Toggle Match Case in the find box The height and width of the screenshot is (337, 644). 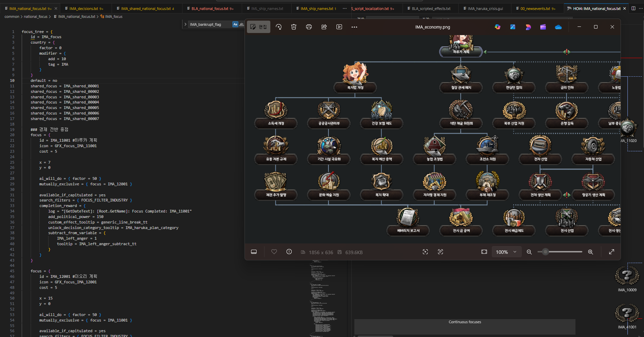(x=235, y=24)
